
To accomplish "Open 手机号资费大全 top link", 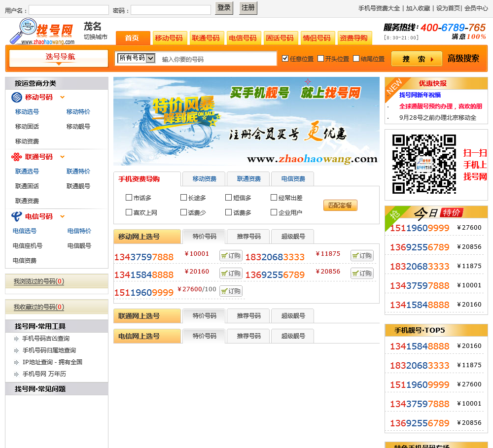I will coord(379,8).
